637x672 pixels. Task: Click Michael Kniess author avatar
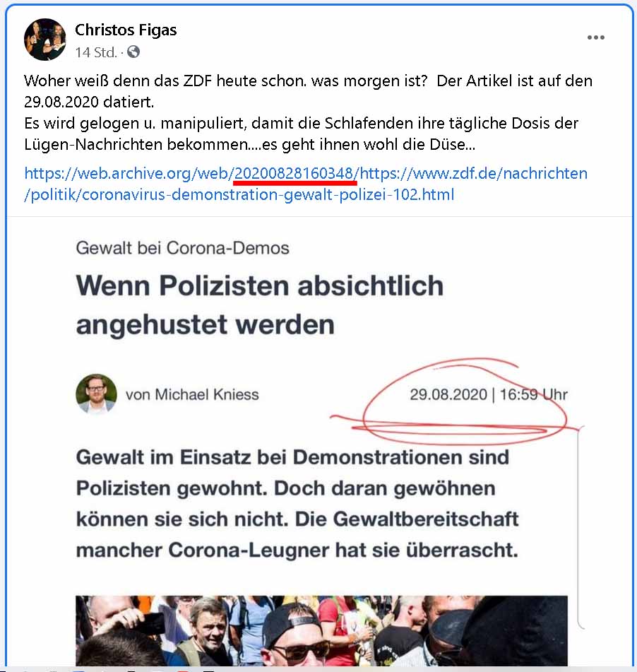[96, 394]
